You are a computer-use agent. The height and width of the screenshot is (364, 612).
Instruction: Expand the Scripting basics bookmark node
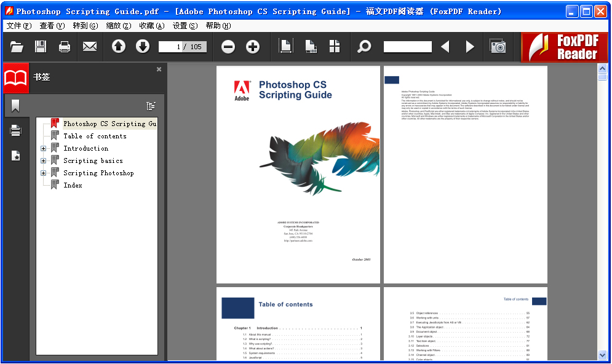[x=43, y=160]
